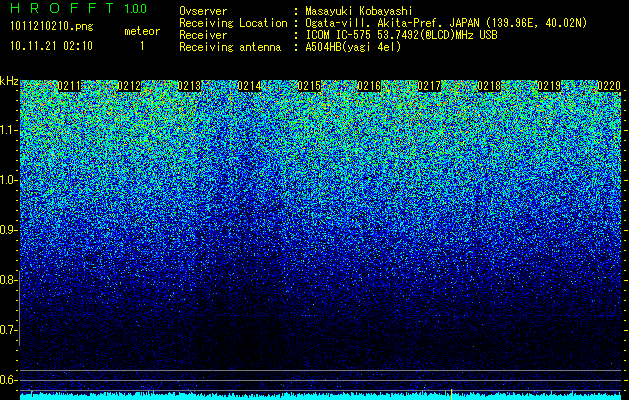Click the 0218 time marker
The height and width of the screenshot is (400, 629).
489,86
